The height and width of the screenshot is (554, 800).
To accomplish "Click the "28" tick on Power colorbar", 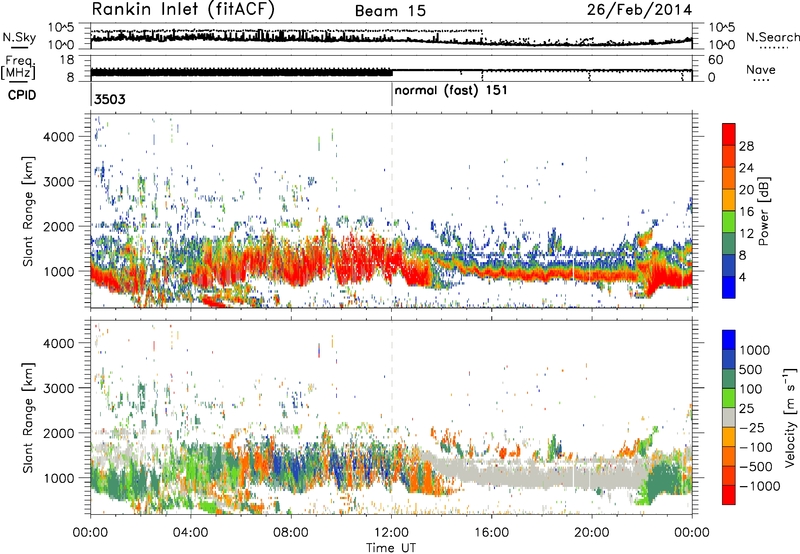I will point(746,146).
